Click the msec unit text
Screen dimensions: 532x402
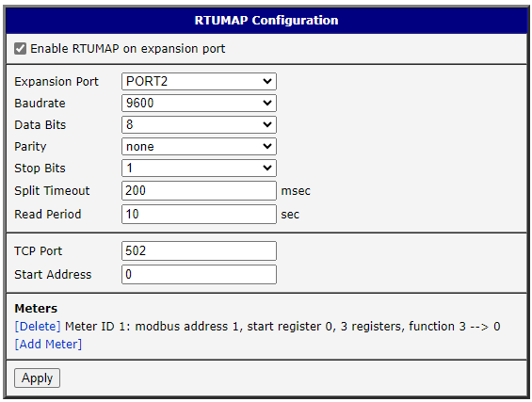click(x=296, y=191)
